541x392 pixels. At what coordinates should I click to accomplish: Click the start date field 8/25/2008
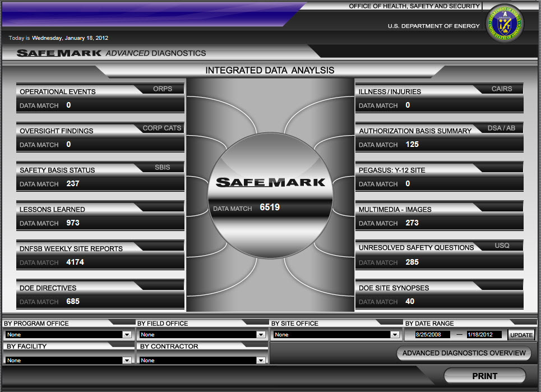[433, 334]
